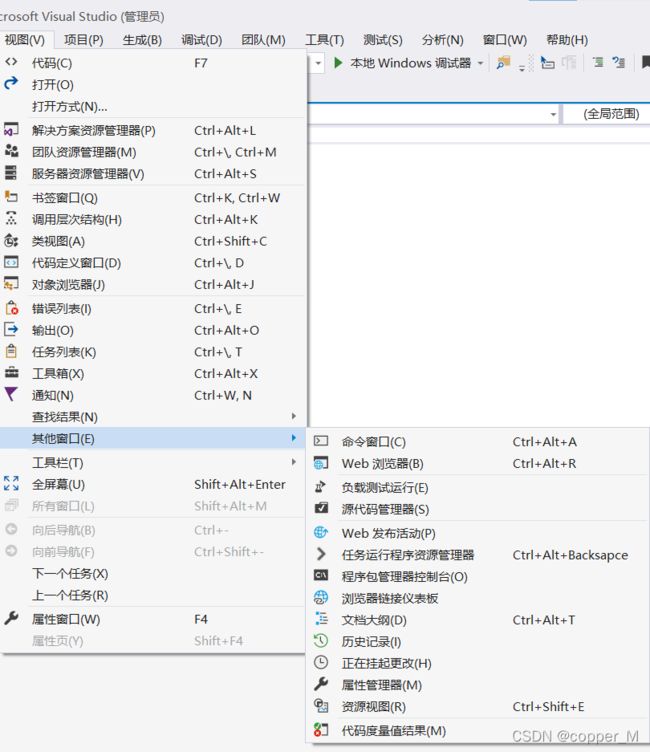Screen dimensions: 650x752
Task: Click the find-in-files toolbar icon
Action: tap(503, 63)
